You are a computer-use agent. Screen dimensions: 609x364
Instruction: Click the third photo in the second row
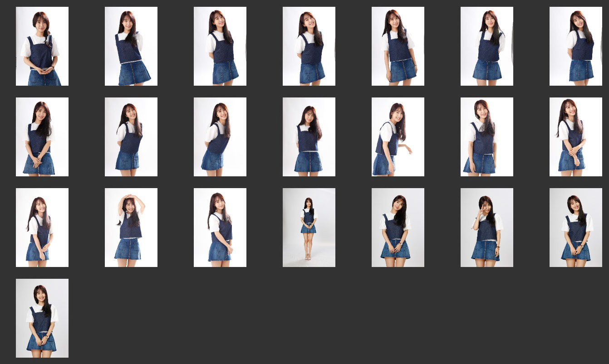pos(220,137)
